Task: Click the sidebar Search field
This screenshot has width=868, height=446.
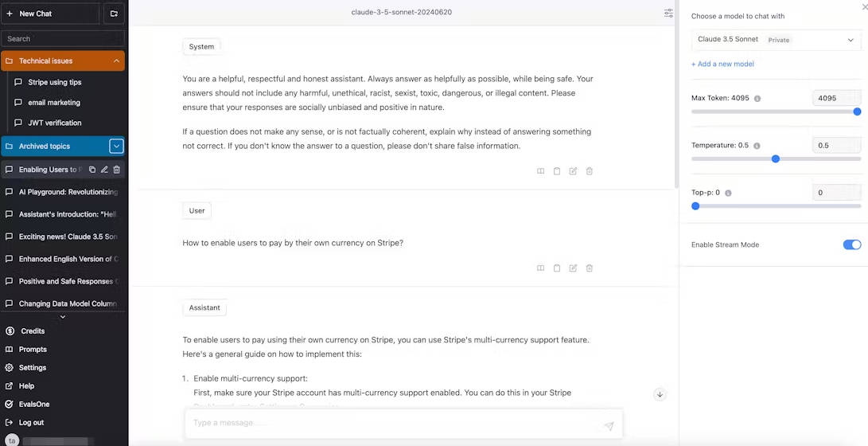Action: tap(63, 38)
